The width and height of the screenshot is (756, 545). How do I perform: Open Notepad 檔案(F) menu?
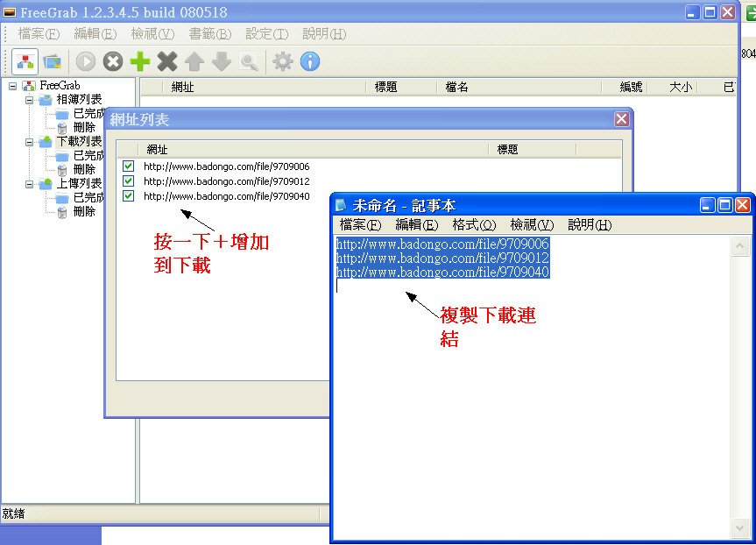360,225
